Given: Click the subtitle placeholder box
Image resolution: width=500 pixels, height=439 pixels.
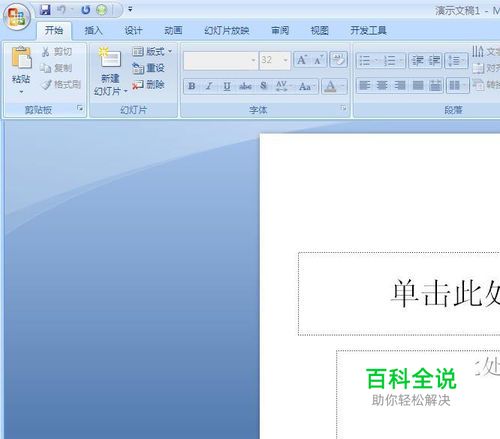Looking at the screenshot, I should click(x=418, y=394).
